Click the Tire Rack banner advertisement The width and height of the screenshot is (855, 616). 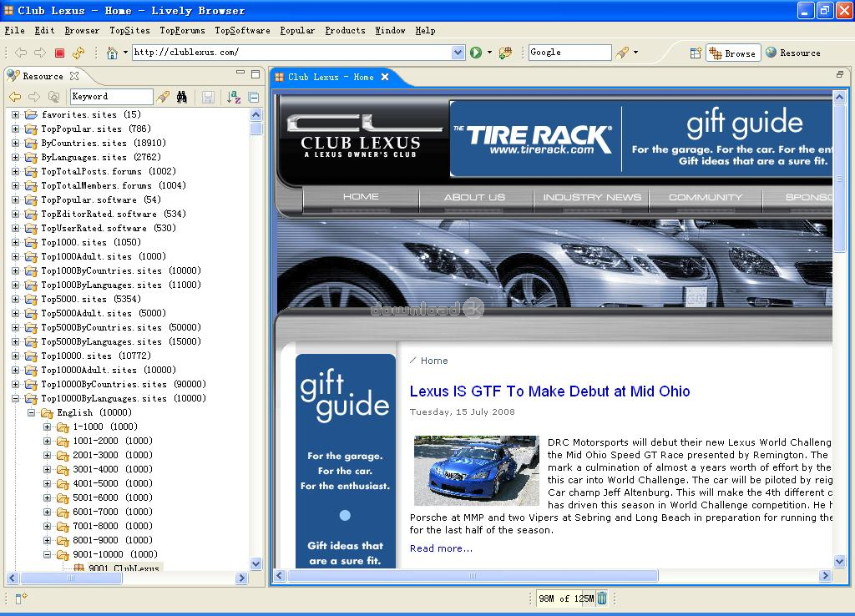coord(641,139)
